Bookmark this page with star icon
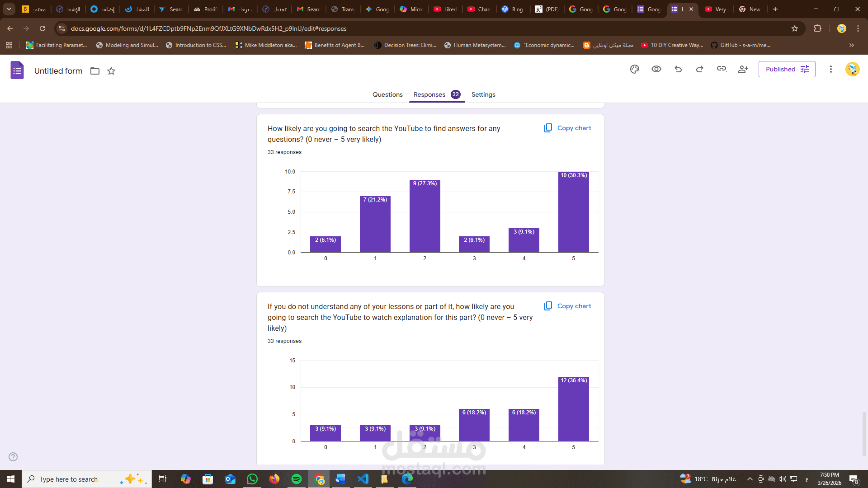This screenshot has height=488, width=868. click(795, 28)
